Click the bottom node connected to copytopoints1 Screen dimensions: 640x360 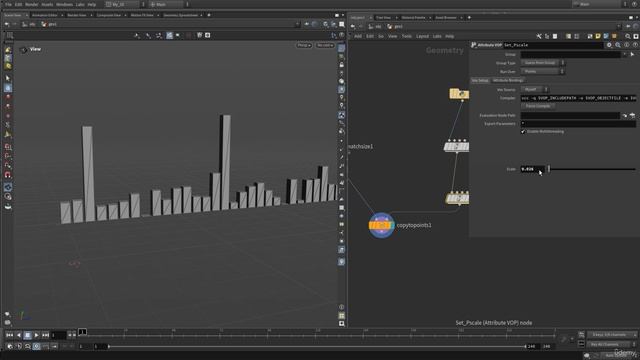458,198
